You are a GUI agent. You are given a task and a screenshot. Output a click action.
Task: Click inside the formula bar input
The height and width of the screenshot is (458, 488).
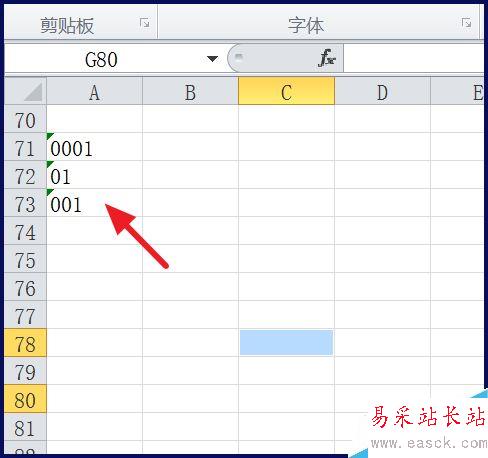tap(413, 59)
